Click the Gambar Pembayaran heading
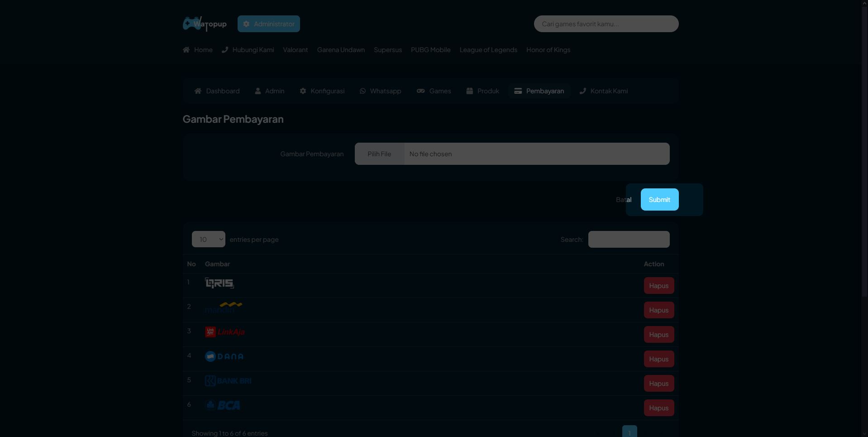 [233, 119]
